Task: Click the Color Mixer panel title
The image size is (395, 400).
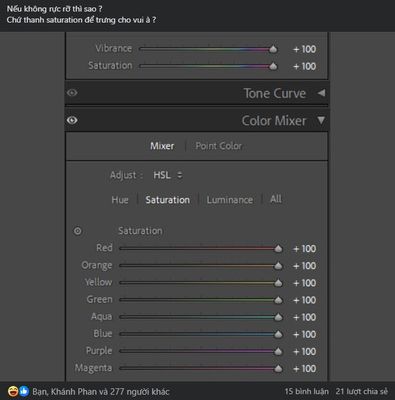Action: coord(274,121)
